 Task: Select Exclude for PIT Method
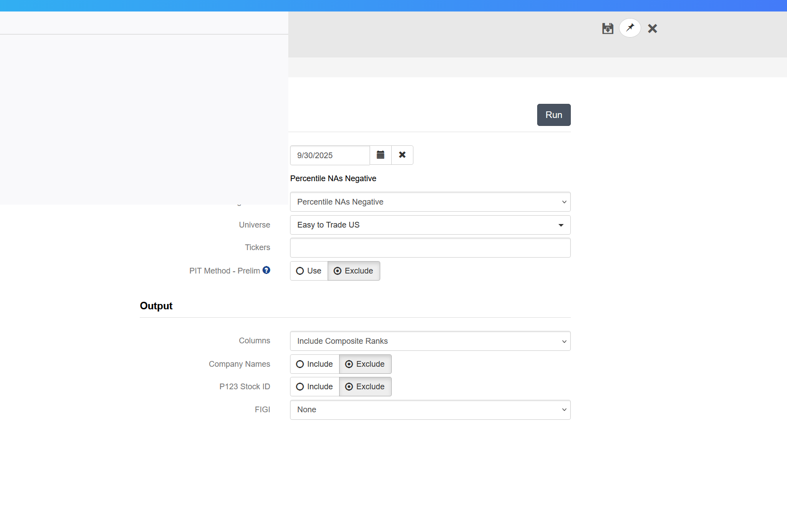pos(353,271)
